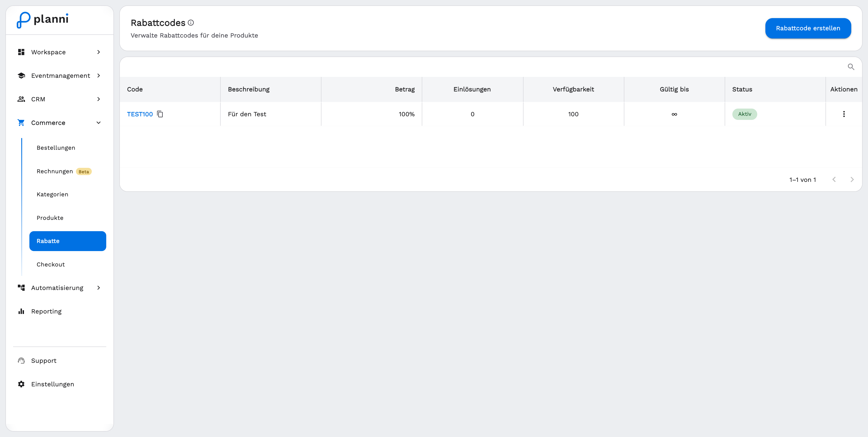Click the Reporting bar chart icon
Screen dimensions: 868x437
(21, 311)
